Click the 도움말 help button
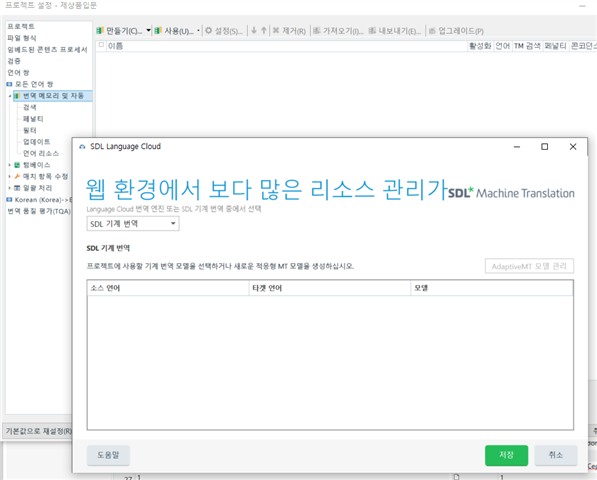This screenshot has width=597, height=480. 108,455
